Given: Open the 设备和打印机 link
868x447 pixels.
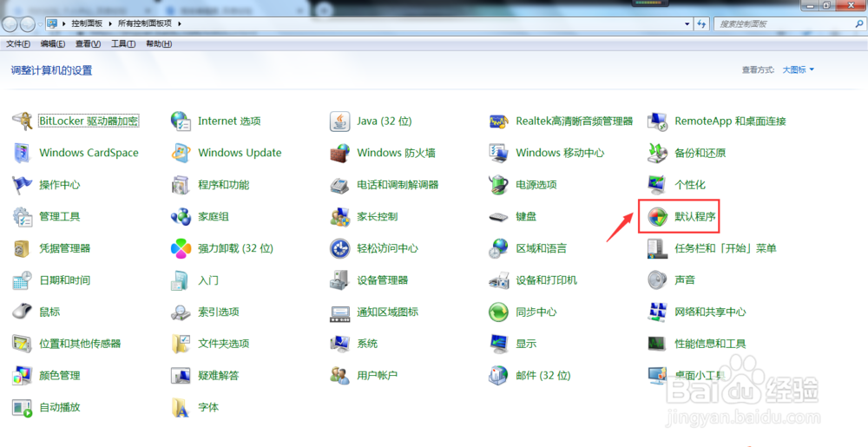Looking at the screenshot, I should pyautogui.click(x=546, y=280).
